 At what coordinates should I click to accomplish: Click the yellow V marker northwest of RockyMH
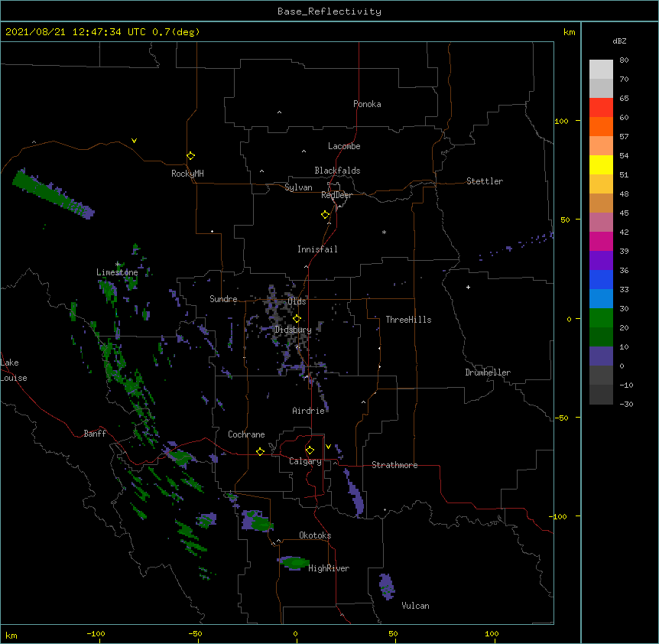point(134,141)
